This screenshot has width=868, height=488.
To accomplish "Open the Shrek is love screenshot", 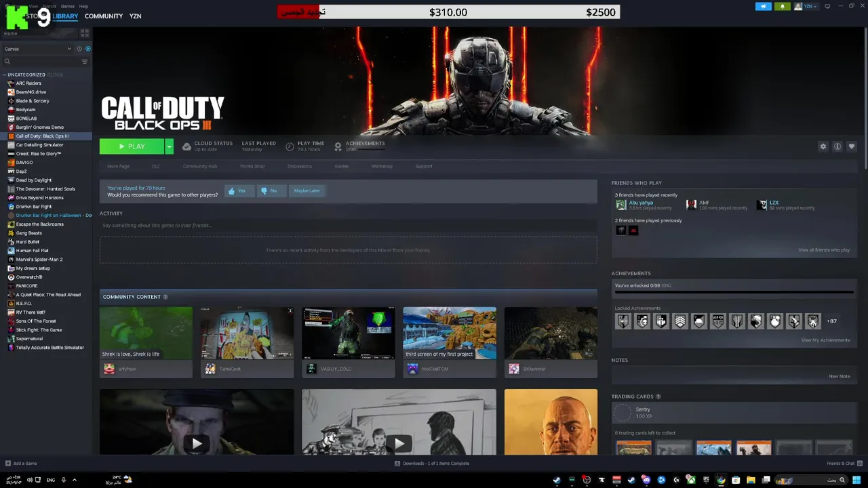I will coord(146,333).
